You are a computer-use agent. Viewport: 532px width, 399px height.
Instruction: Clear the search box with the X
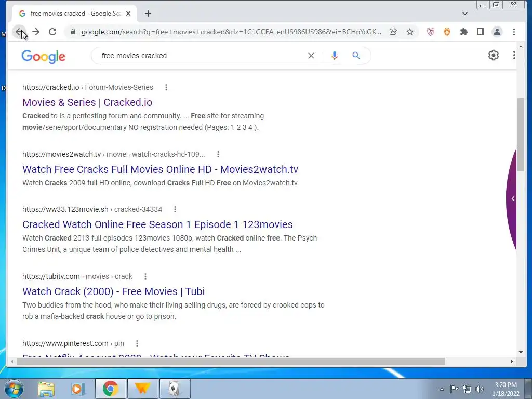pos(311,56)
